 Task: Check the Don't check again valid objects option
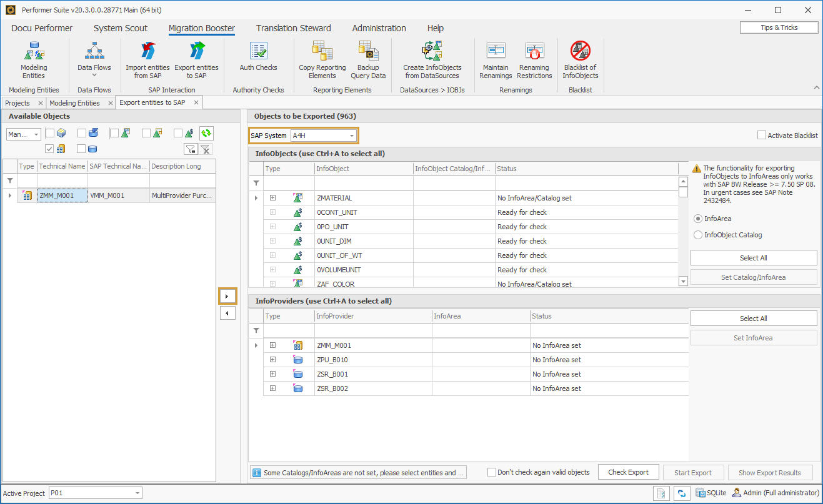point(492,472)
